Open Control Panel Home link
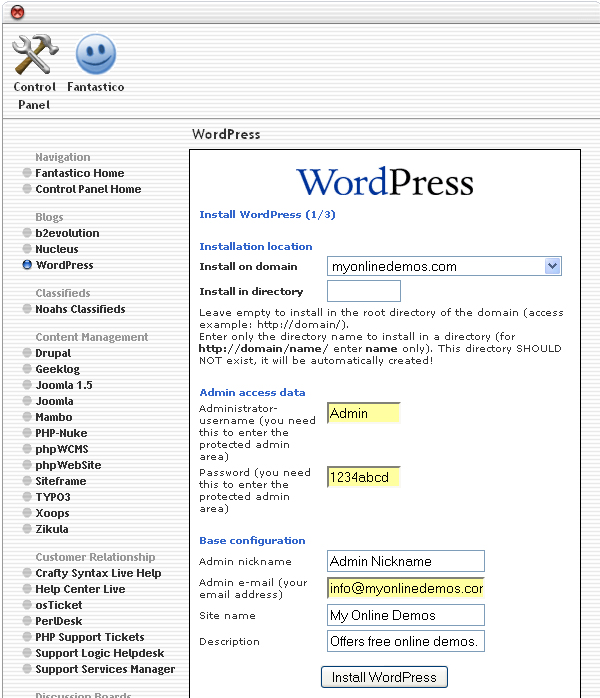600x698 pixels. click(88, 189)
